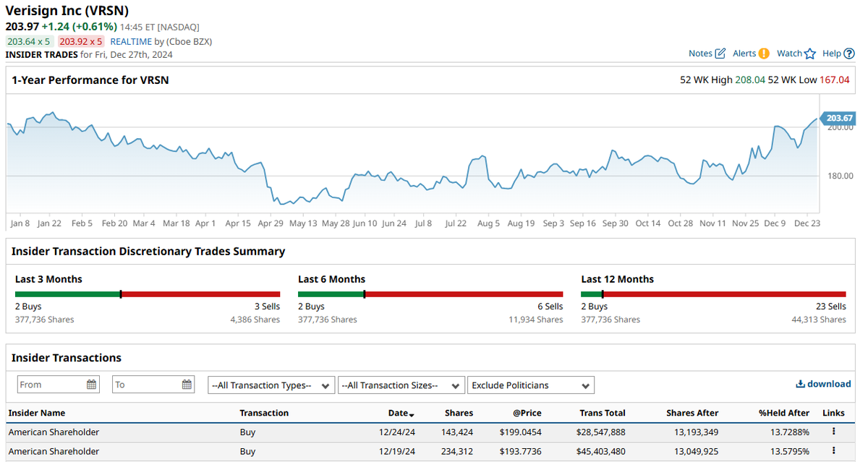Open calendar picker in To field

[187, 385]
